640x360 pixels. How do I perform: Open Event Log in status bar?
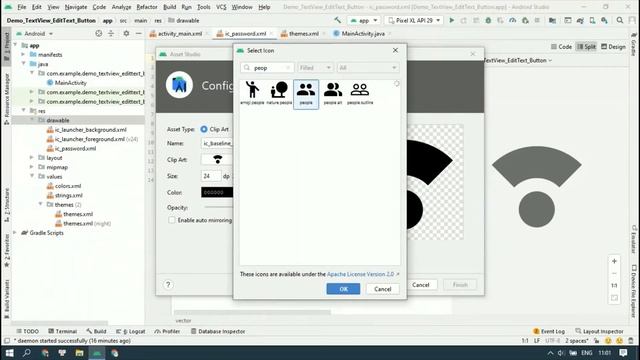pos(549,331)
